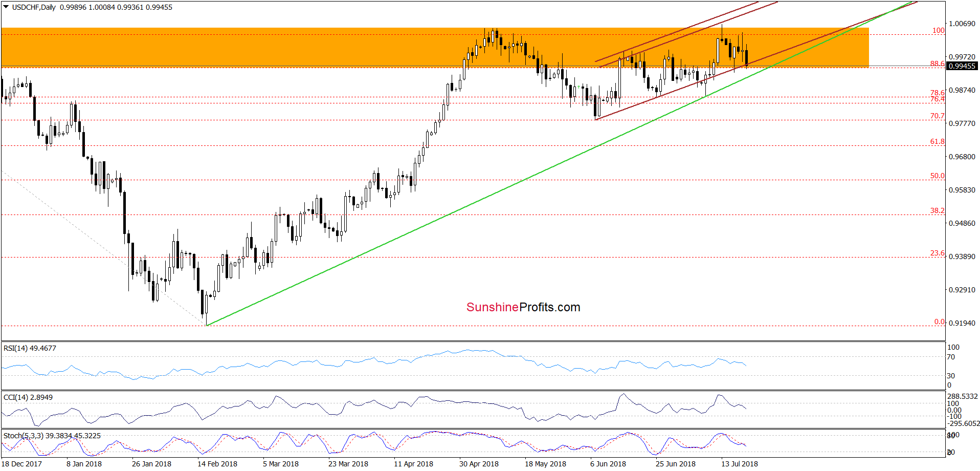Click the Fibonacci 61.8 level label
Viewport: 980px width, 471px height.
[x=937, y=142]
